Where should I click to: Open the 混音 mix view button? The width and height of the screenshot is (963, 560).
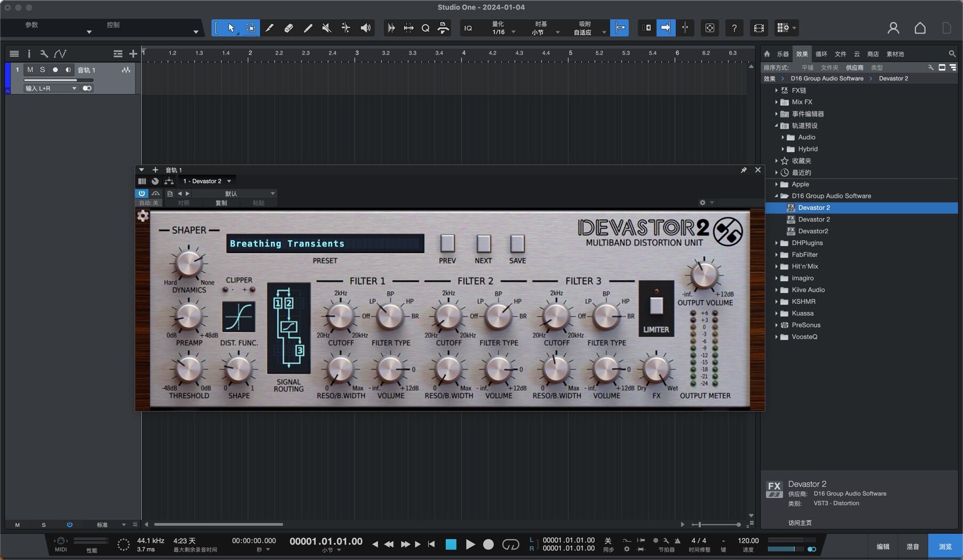click(x=913, y=547)
